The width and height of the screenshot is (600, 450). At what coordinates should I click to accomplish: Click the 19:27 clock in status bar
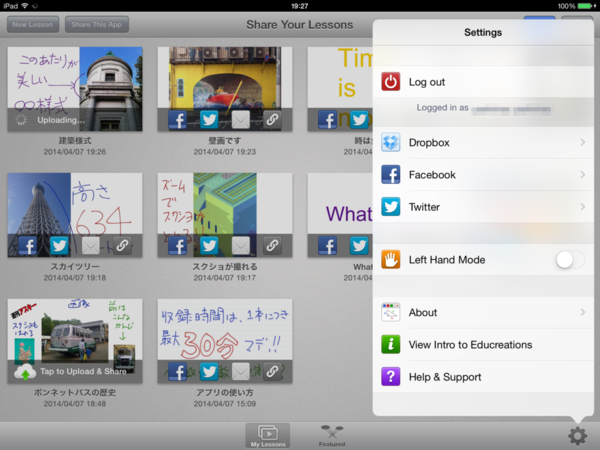pyautogui.click(x=300, y=6)
